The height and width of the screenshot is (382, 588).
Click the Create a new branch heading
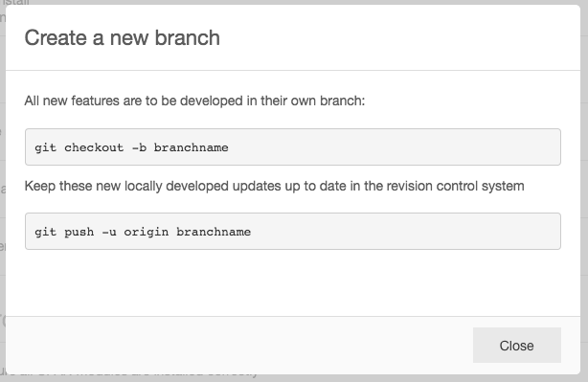click(x=123, y=38)
